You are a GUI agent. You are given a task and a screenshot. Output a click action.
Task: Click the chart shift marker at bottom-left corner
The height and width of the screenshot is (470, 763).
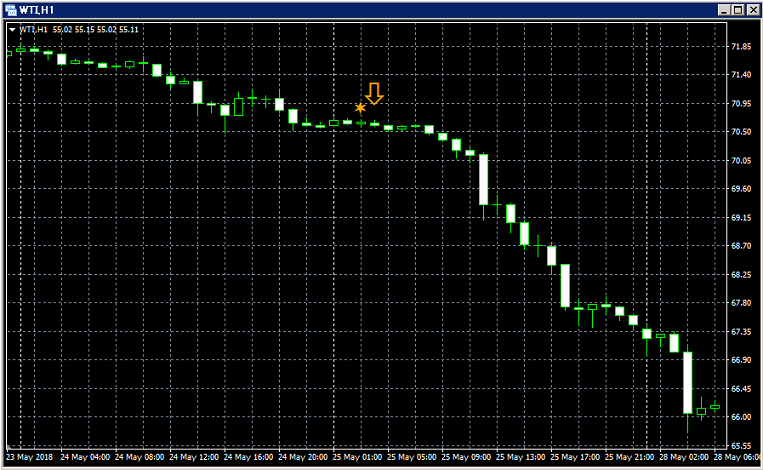pyautogui.click(x=9, y=446)
